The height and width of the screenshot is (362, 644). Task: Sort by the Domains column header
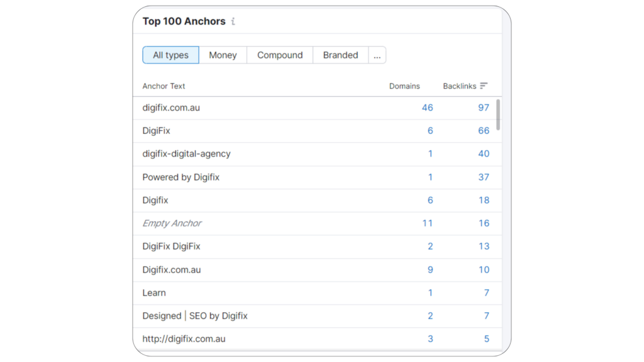404,86
